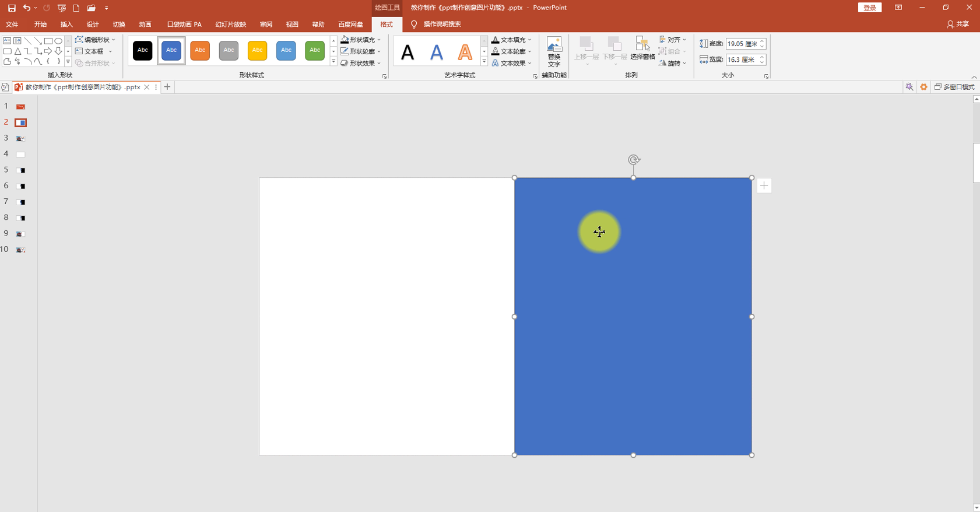
Task: Select slide 5 thumbnail
Action: [21, 170]
